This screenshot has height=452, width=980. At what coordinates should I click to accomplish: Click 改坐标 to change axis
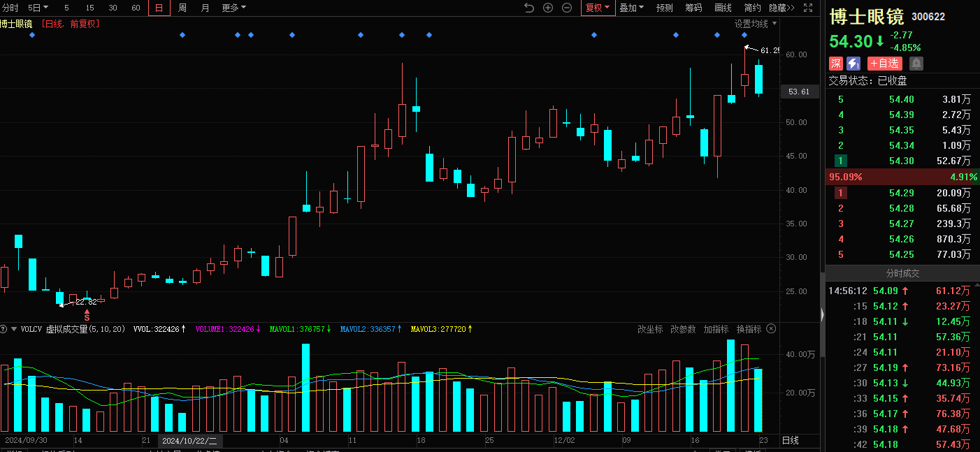[650, 328]
